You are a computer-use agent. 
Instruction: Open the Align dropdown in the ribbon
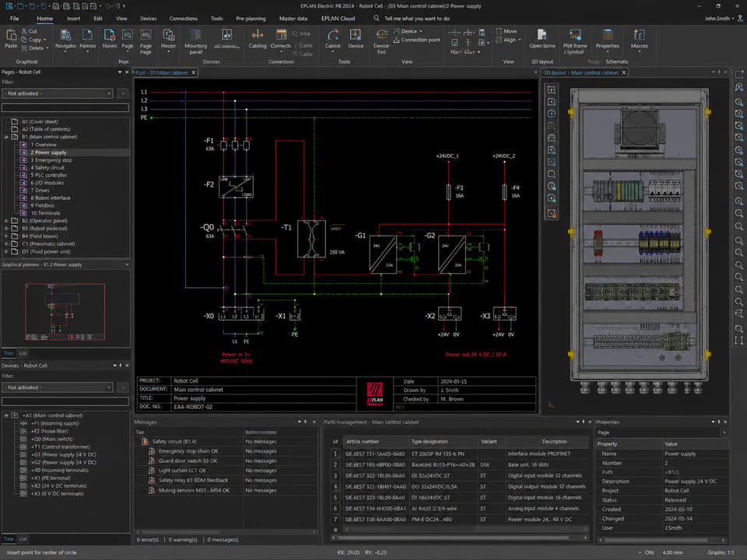click(x=519, y=40)
